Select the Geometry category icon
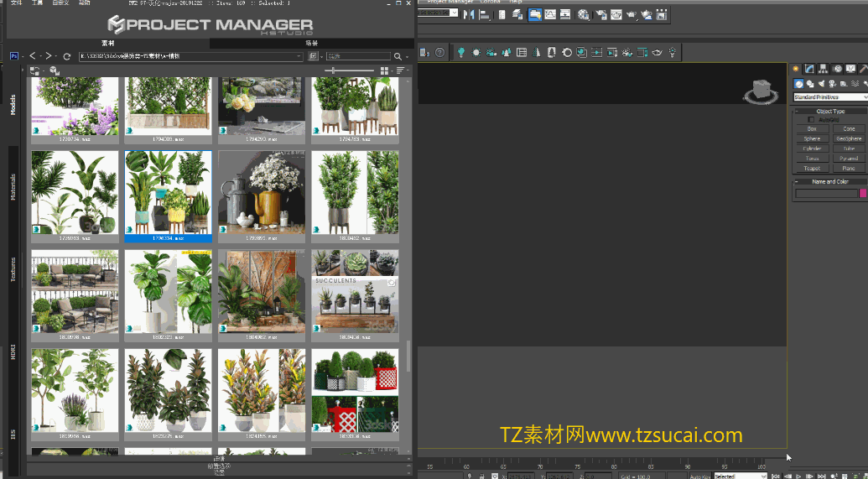868x479 pixels. [x=798, y=84]
